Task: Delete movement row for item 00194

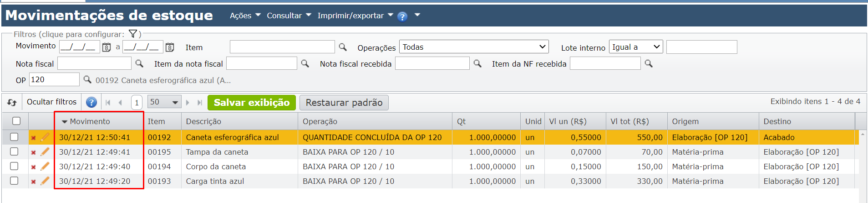Action: [x=33, y=167]
